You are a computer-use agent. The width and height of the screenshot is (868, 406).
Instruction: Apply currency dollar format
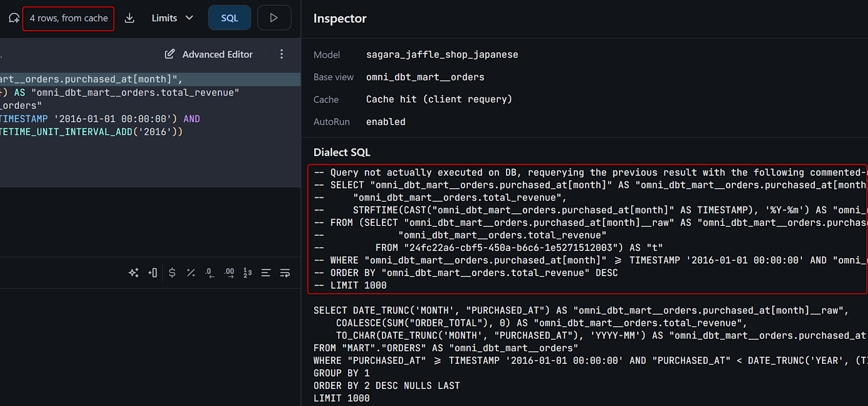coord(172,273)
